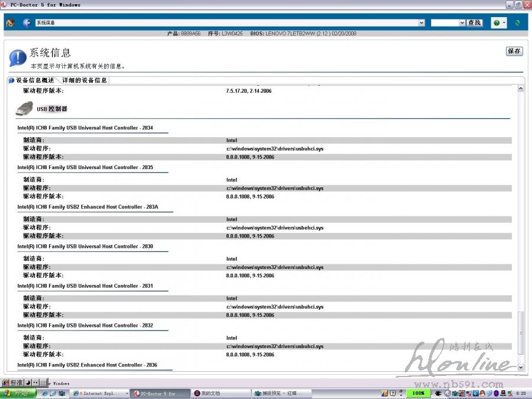Click the blue exclamation info icon
The width and height of the screenshot is (532, 399).
(17, 58)
